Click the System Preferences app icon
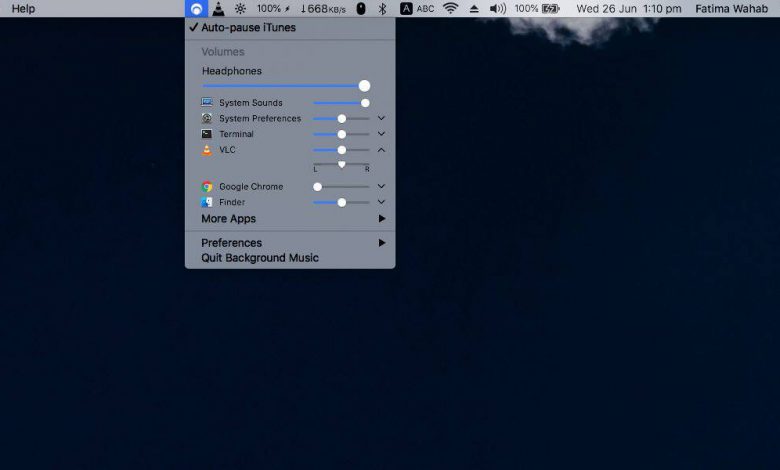 tap(207, 118)
